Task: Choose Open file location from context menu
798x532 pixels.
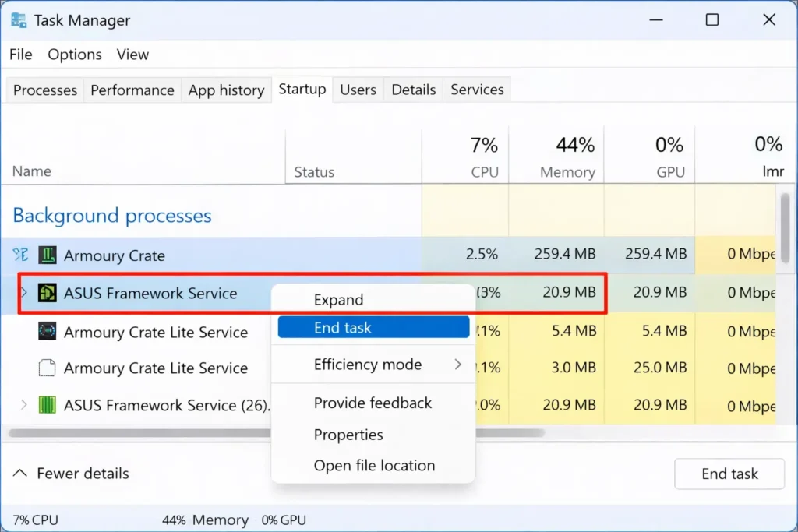Action: pyautogui.click(x=374, y=466)
